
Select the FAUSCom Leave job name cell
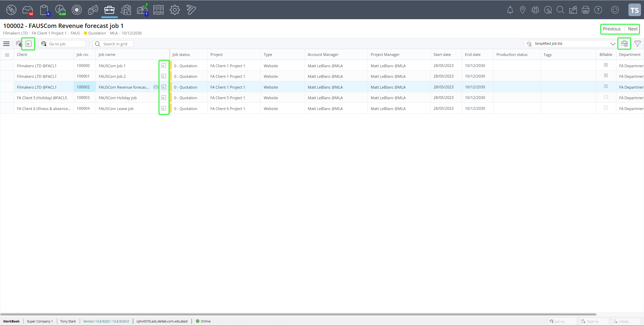(x=127, y=108)
